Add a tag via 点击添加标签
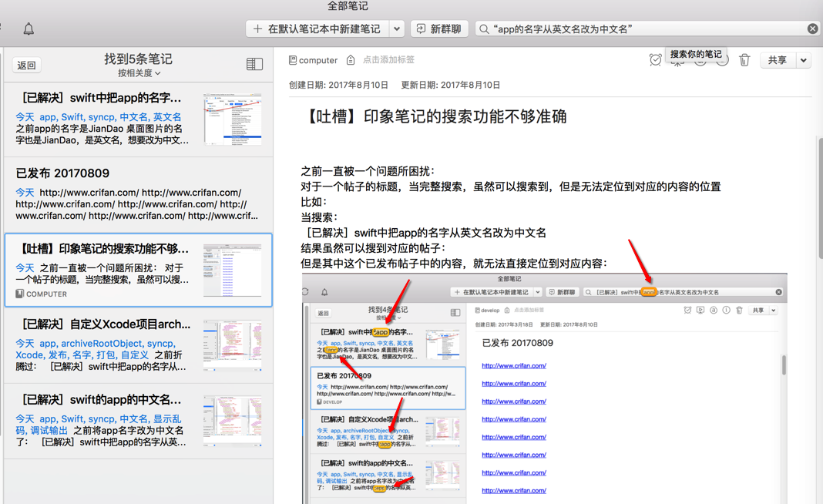Viewport: 823px width, 504px height. click(389, 60)
